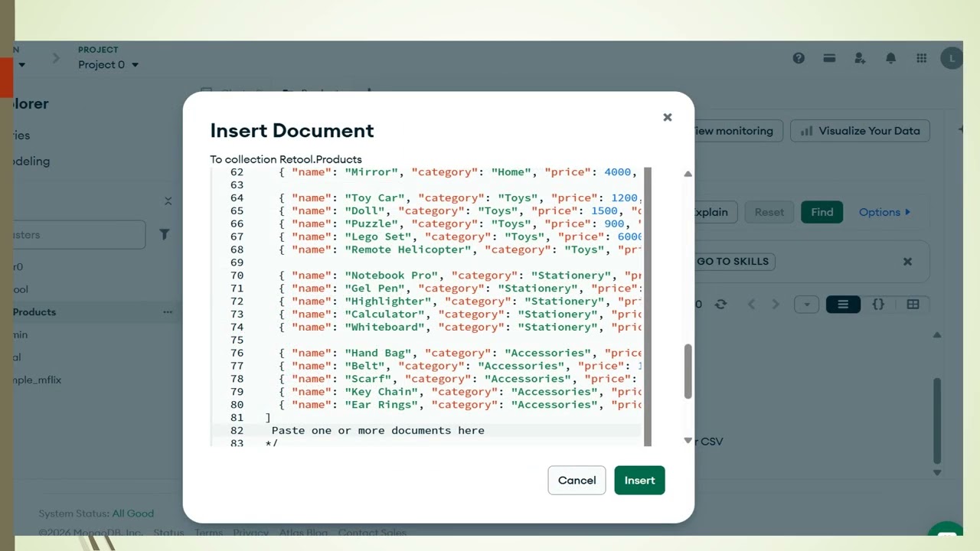Refresh the documents with reload icon

coord(720,305)
